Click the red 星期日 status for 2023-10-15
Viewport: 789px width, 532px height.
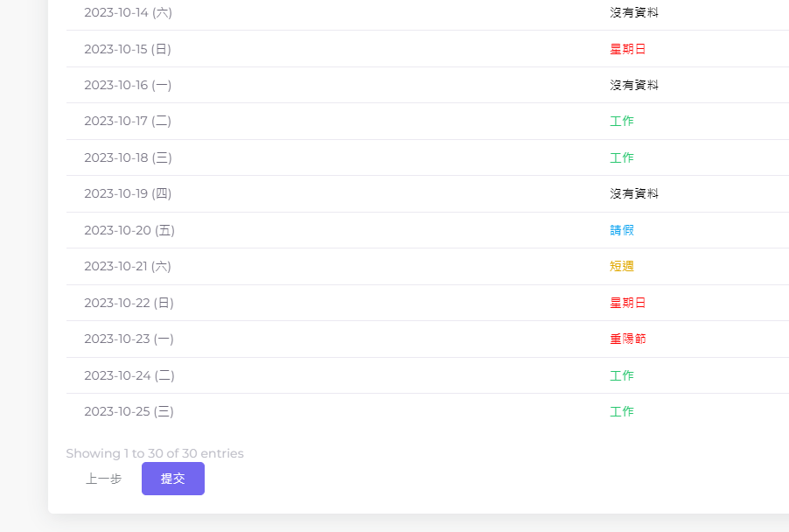627,49
